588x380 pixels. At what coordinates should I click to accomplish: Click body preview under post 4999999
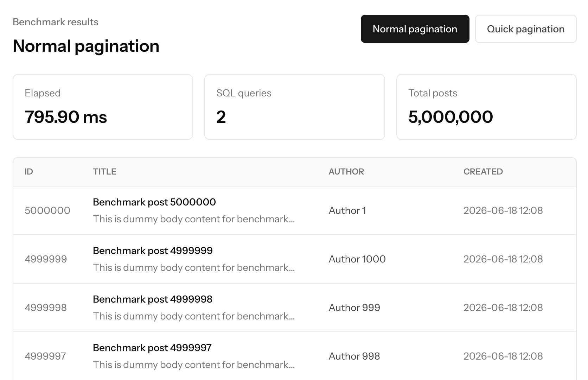pyautogui.click(x=194, y=267)
